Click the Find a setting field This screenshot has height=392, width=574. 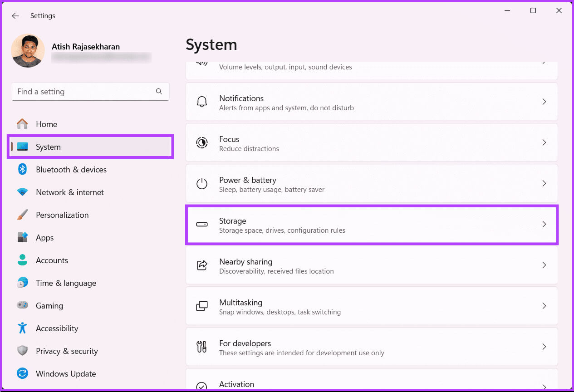tap(84, 92)
